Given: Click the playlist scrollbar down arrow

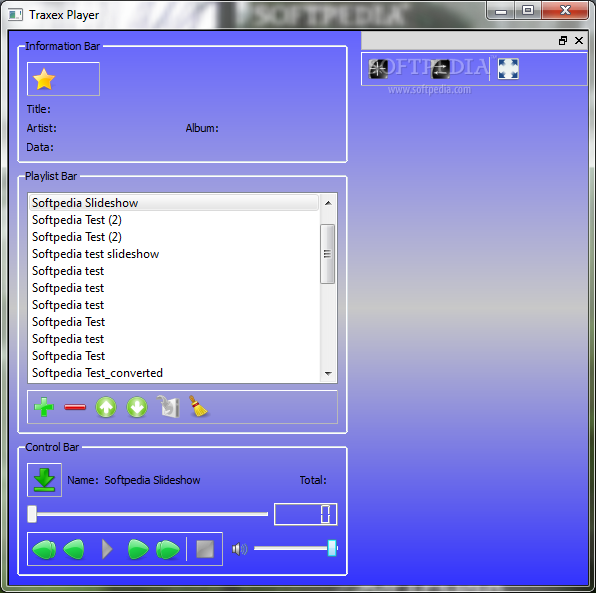Looking at the screenshot, I should (328, 373).
